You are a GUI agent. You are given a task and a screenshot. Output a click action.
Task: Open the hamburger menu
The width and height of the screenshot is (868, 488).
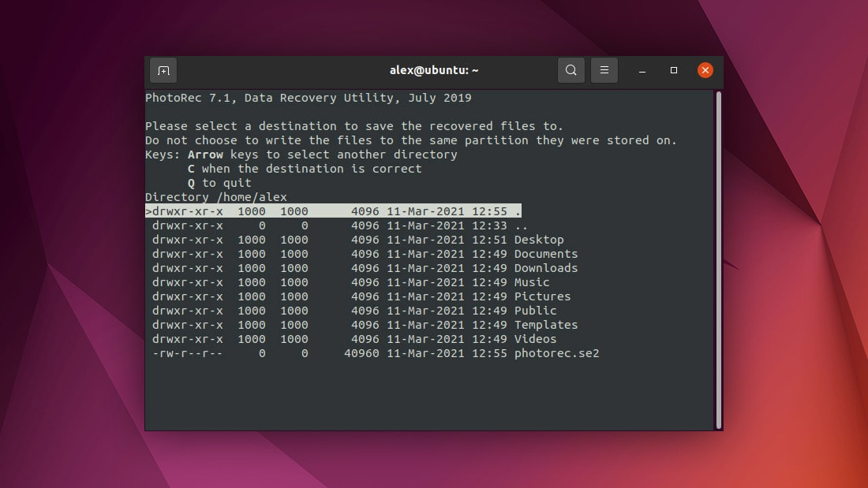[604, 70]
